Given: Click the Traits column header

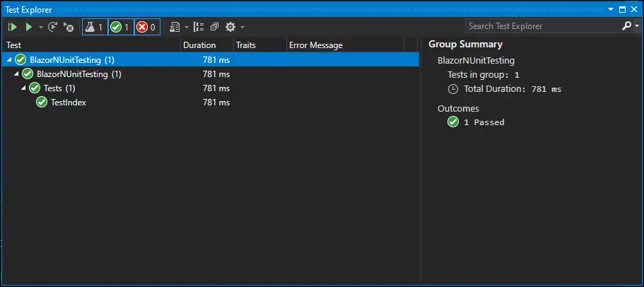Looking at the screenshot, I should click(259, 45).
